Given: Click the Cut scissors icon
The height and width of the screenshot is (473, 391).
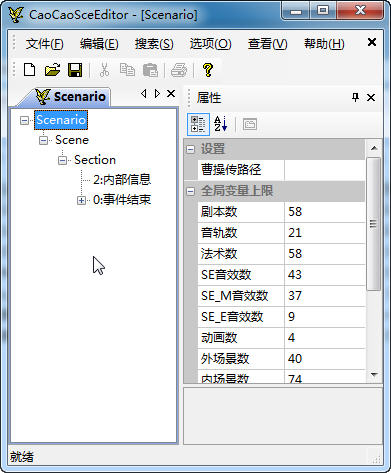Looking at the screenshot, I should coord(104,70).
